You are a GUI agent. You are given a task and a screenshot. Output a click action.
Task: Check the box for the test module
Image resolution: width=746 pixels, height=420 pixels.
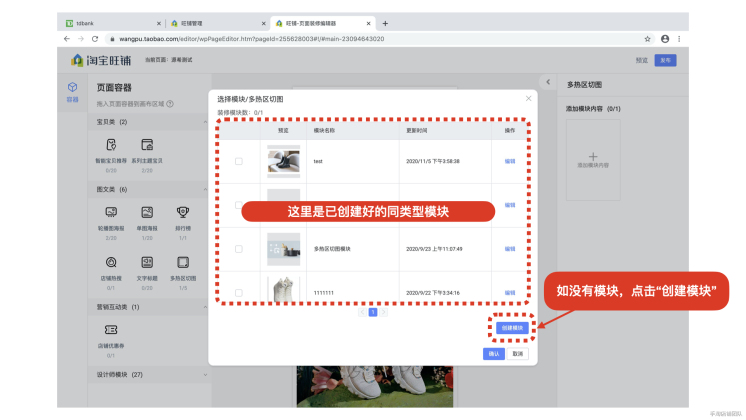[x=239, y=161]
